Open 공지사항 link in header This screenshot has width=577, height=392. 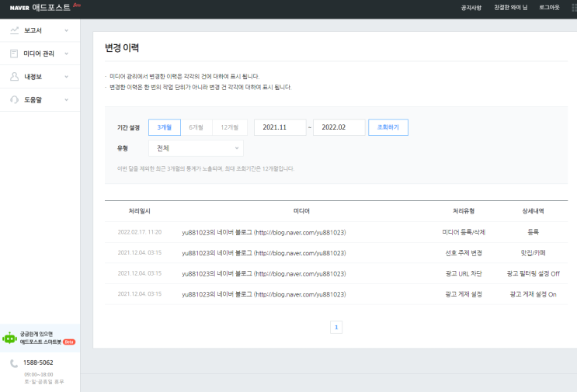click(471, 7)
